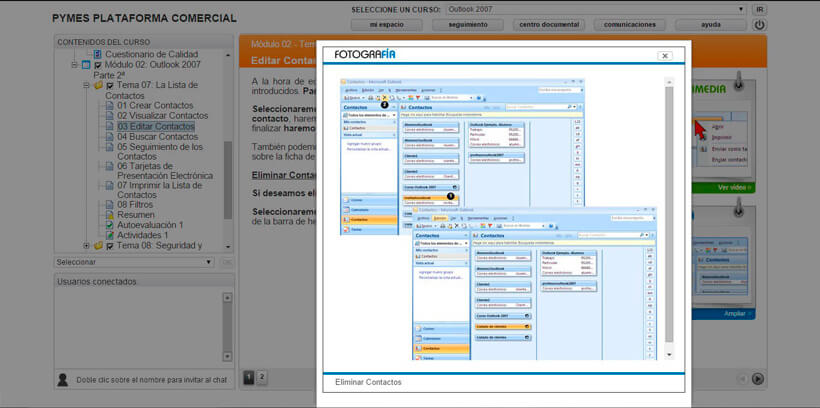
Task: Click the Ver vídeo link
Action: click(734, 187)
